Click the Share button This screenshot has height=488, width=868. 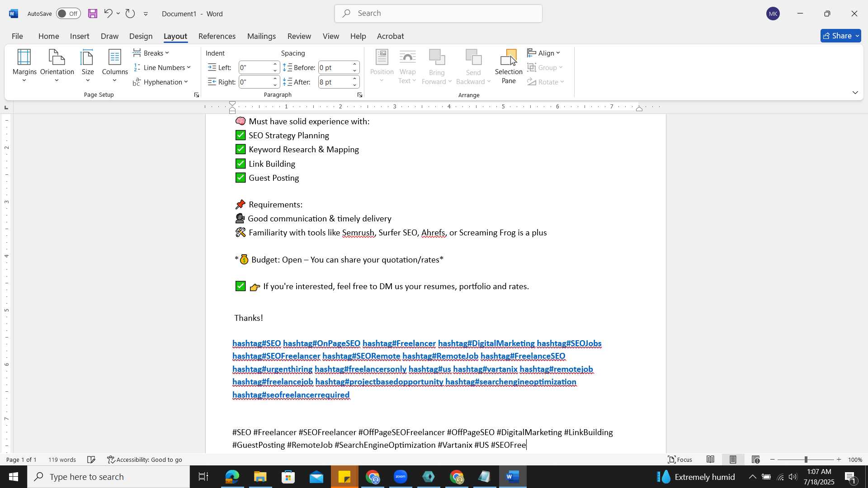coord(840,36)
